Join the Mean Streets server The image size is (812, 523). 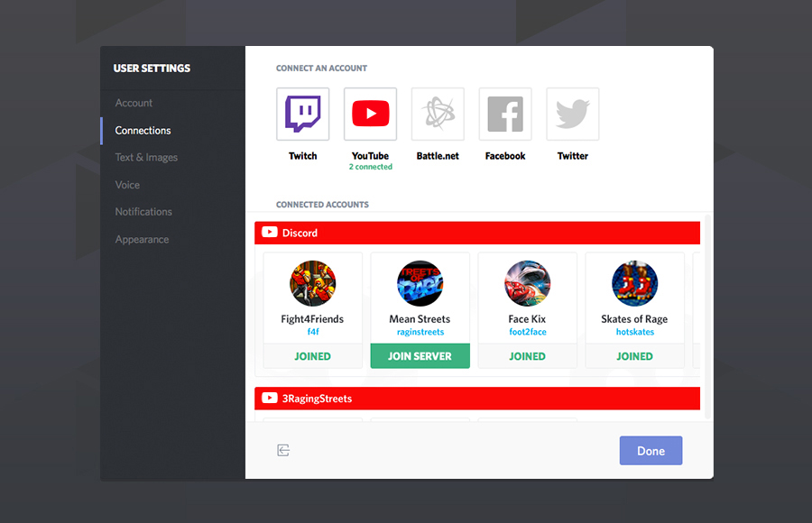click(420, 356)
